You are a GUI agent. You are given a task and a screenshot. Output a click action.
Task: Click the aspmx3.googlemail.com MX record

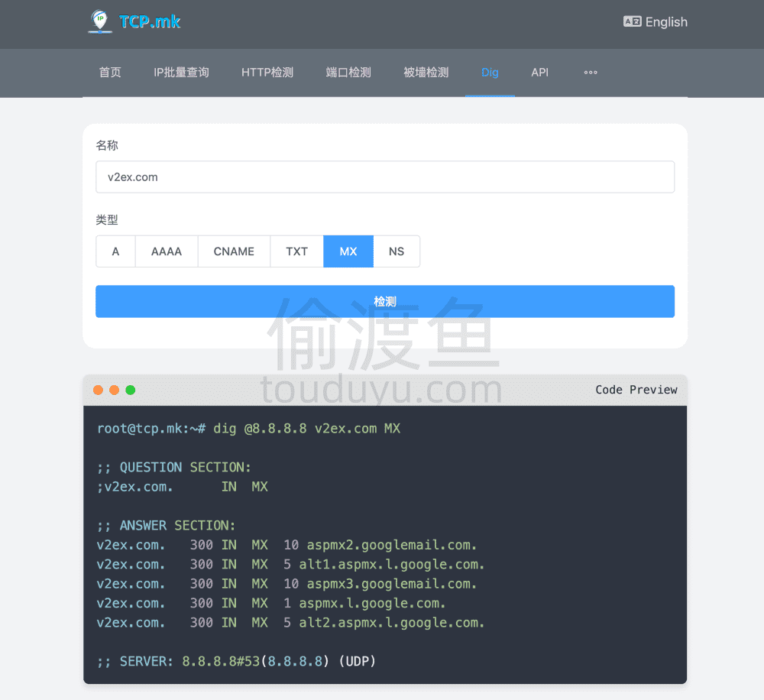coord(286,584)
